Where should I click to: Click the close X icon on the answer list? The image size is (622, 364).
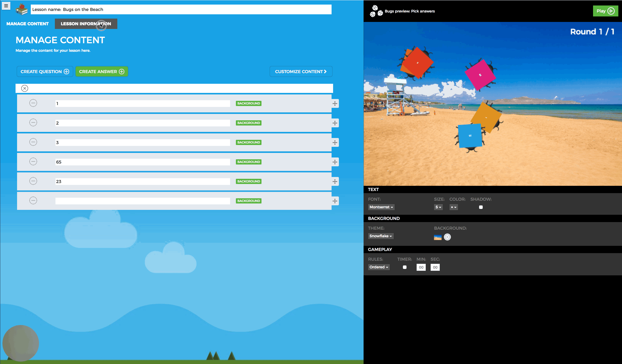pyautogui.click(x=25, y=88)
